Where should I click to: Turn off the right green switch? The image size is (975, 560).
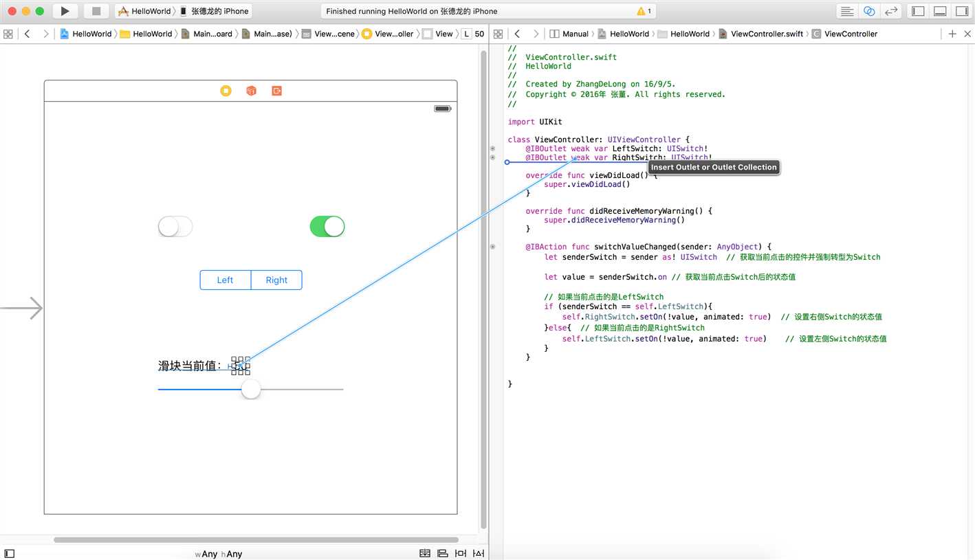coord(327,226)
